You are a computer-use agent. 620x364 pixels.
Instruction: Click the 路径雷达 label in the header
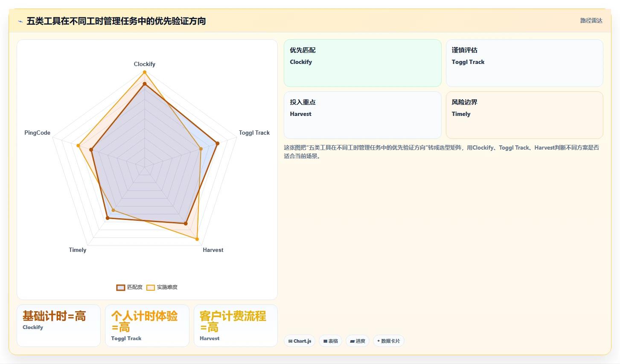(x=591, y=20)
